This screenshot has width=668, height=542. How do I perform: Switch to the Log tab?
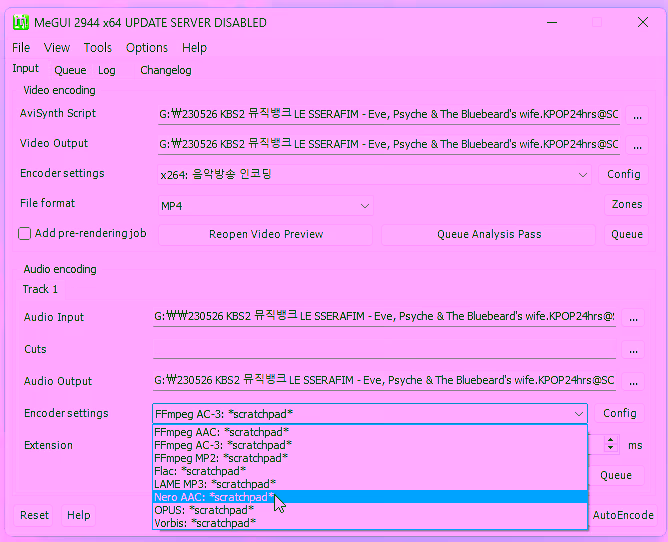(107, 70)
